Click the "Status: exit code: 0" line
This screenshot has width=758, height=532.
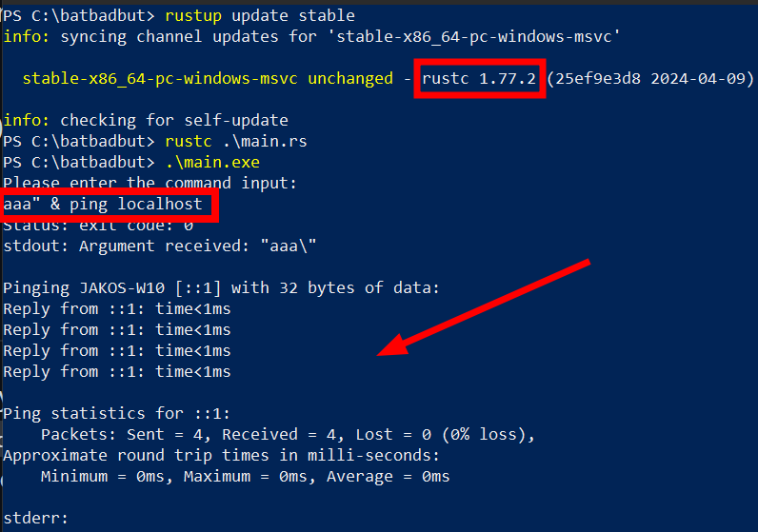(x=97, y=226)
